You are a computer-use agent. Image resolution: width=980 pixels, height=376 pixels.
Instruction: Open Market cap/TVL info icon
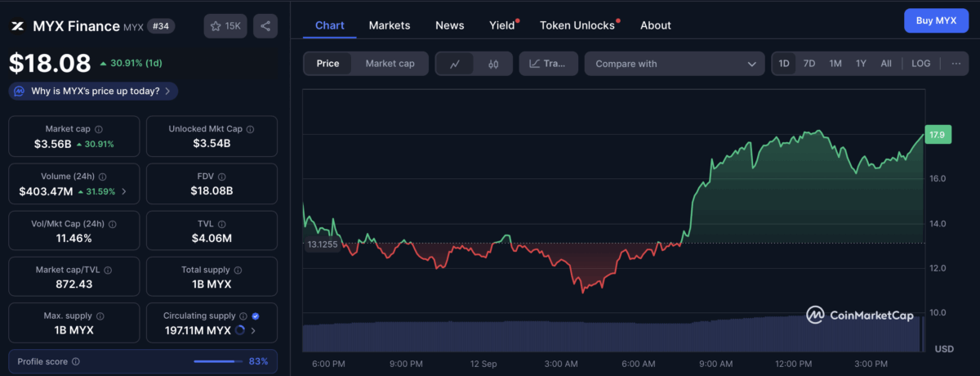pos(107,269)
